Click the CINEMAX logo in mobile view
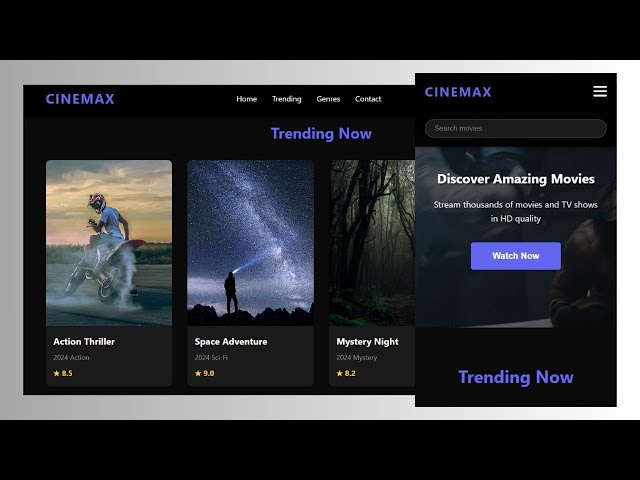640x480 pixels. tap(458, 92)
